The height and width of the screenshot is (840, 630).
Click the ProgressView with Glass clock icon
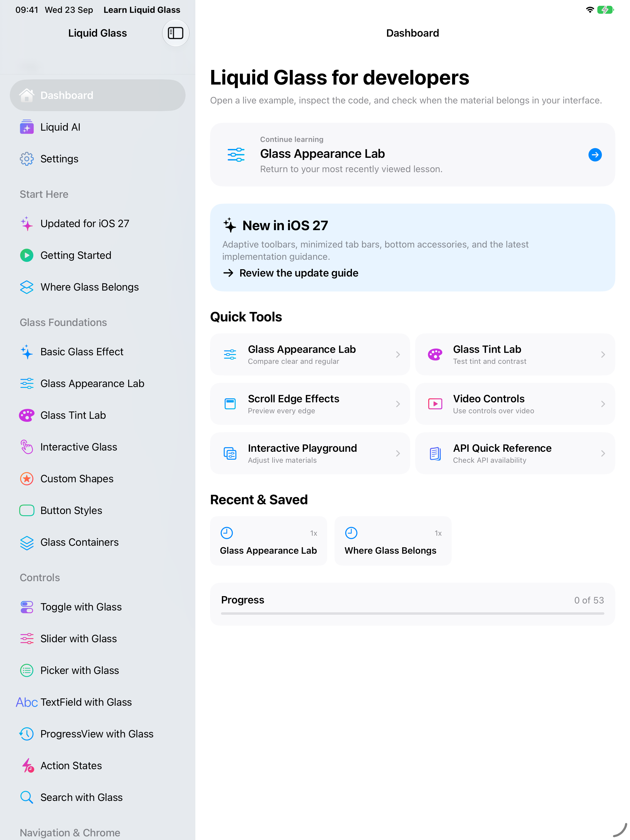[x=27, y=734]
